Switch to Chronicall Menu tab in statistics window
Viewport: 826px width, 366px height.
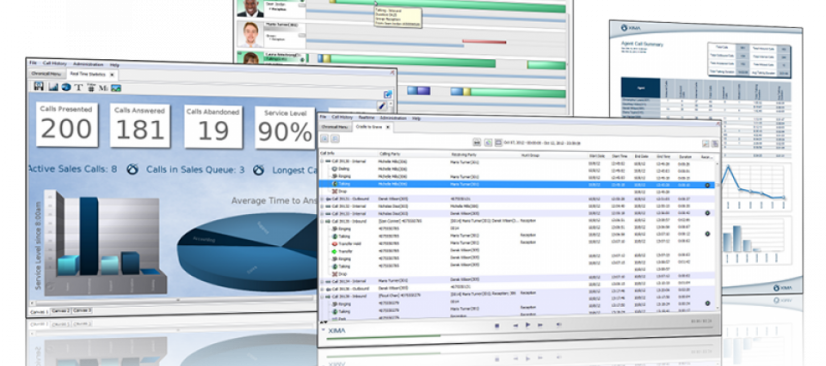[x=46, y=74]
